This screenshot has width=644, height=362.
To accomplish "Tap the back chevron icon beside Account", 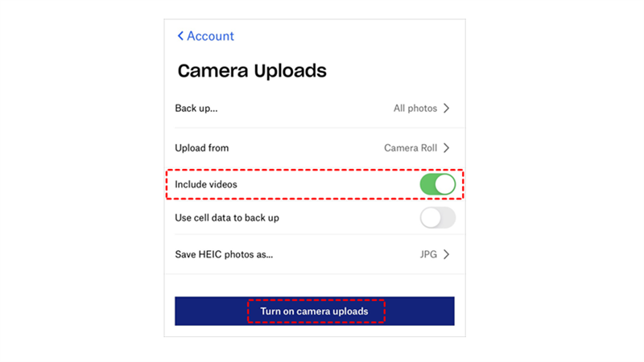I will pyautogui.click(x=180, y=36).
